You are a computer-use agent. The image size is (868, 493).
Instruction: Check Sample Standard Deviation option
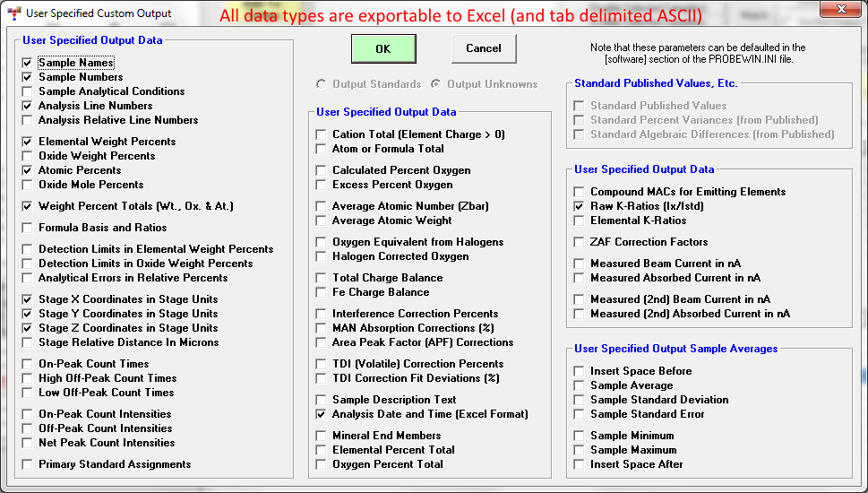point(580,400)
